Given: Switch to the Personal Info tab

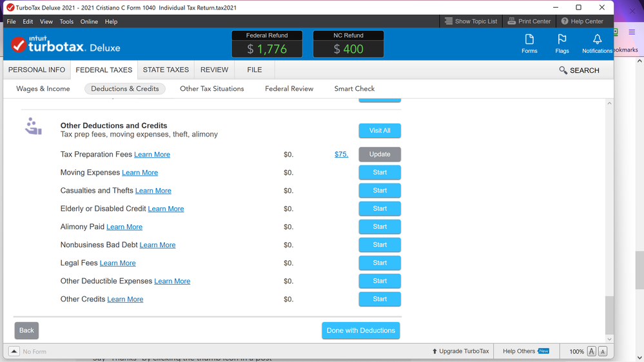Looking at the screenshot, I should point(37,70).
